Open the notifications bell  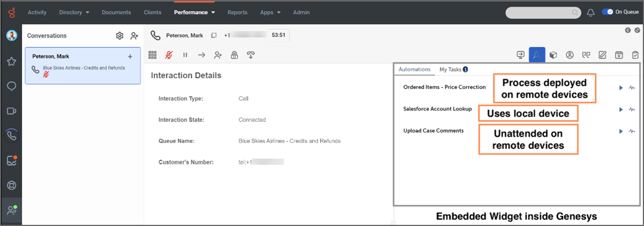[x=591, y=12]
